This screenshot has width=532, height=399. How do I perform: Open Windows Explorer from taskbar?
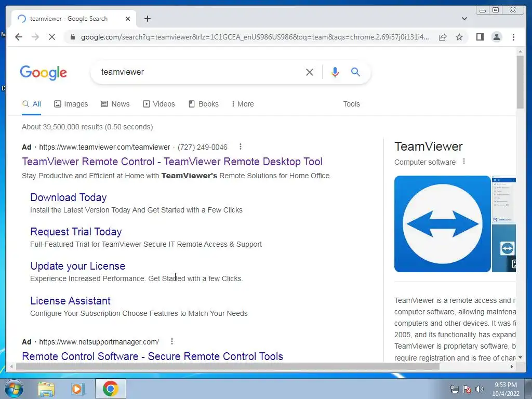pyautogui.click(x=46, y=389)
